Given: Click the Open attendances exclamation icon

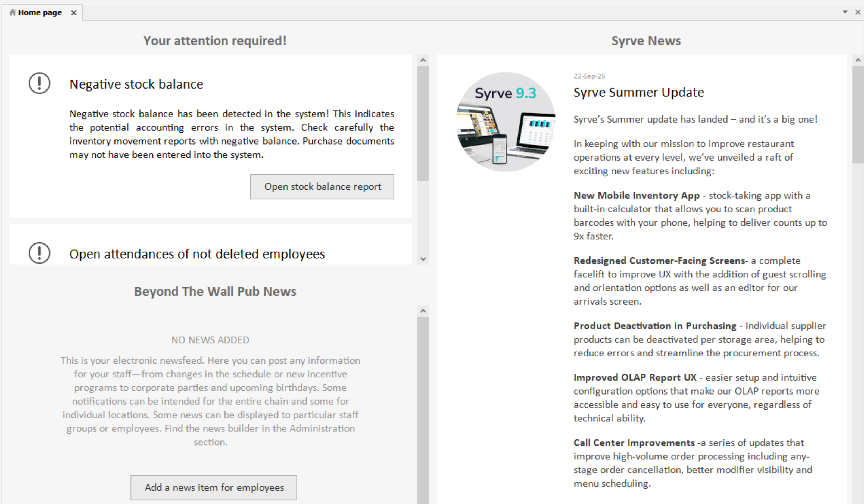Looking at the screenshot, I should click(x=39, y=253).
